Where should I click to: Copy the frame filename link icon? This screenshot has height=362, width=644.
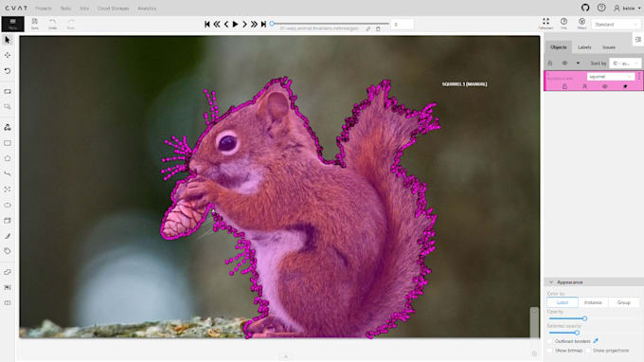pos(368,28)
